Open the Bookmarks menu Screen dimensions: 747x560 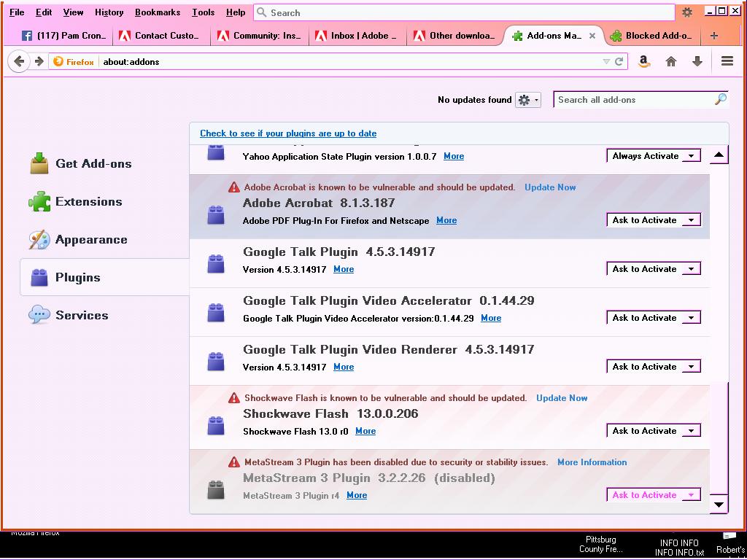(x=158, y=12)
